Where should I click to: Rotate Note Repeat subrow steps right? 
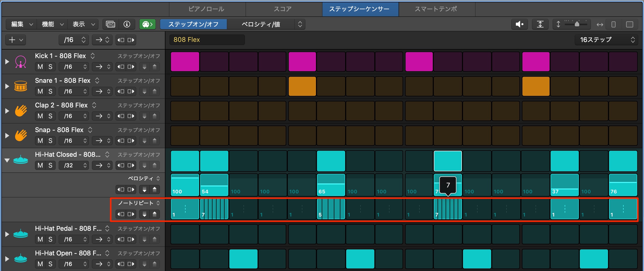(131, 214)
